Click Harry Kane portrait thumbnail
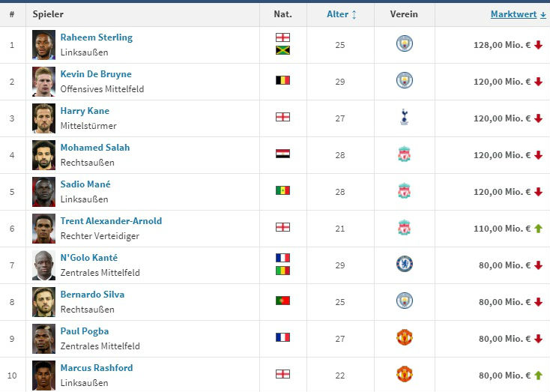 tap(43, 118)
